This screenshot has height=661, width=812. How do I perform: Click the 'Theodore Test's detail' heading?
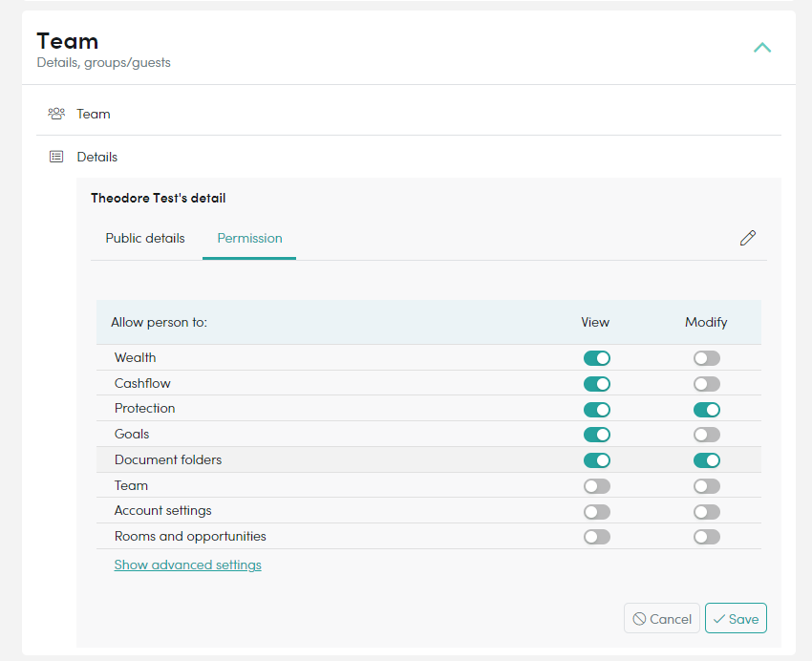click(158, 199)
